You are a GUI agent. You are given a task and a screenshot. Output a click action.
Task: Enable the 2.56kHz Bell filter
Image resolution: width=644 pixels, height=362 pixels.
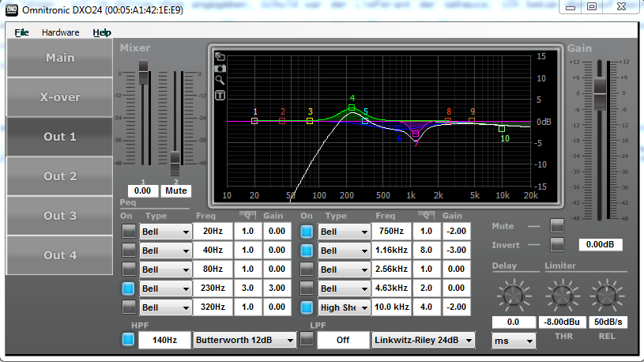pos(307,269)
